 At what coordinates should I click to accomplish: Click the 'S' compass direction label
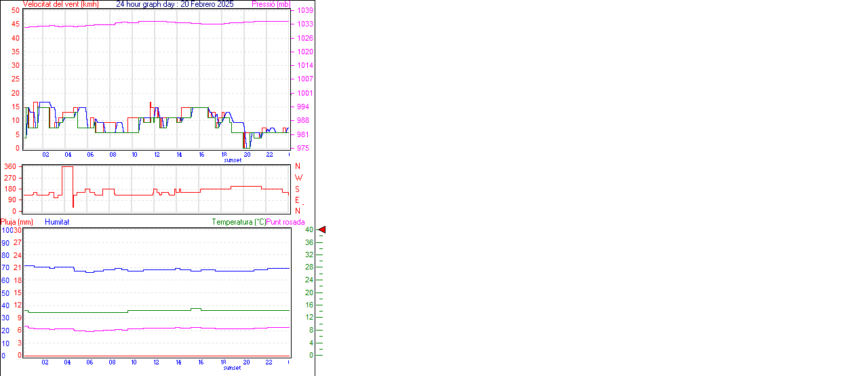coord(297,189)
